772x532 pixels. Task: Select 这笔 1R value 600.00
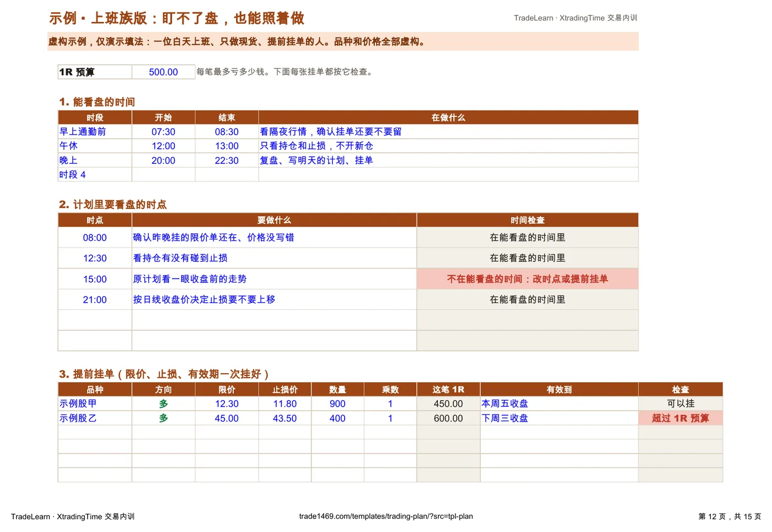[x=448, y=418]
